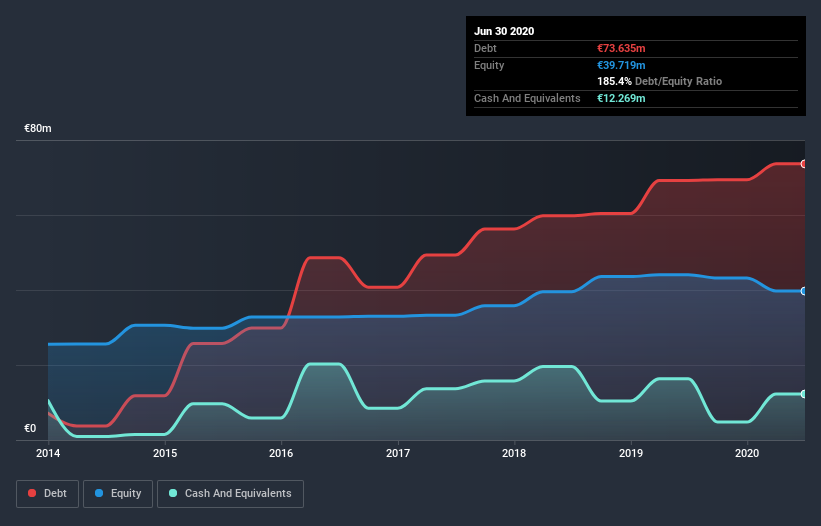Click the €39.719m equity value
Image resolution: width=821 pixels, height=526 pixels.
tap(622, 65)
